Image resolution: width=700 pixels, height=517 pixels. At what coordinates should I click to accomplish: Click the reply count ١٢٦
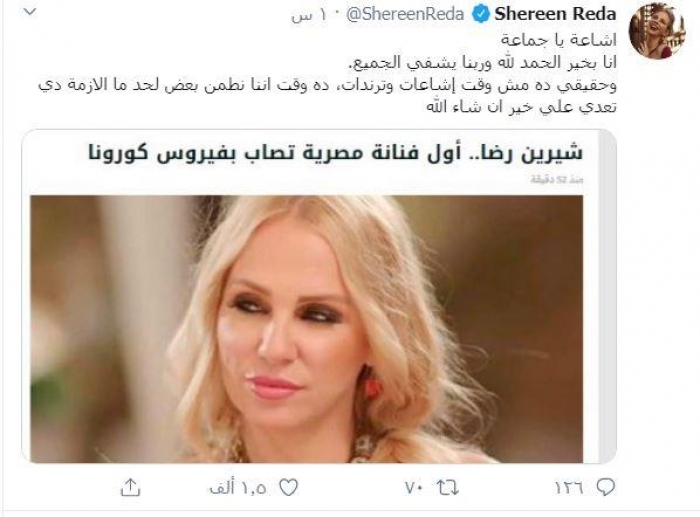tap(569, 488)
